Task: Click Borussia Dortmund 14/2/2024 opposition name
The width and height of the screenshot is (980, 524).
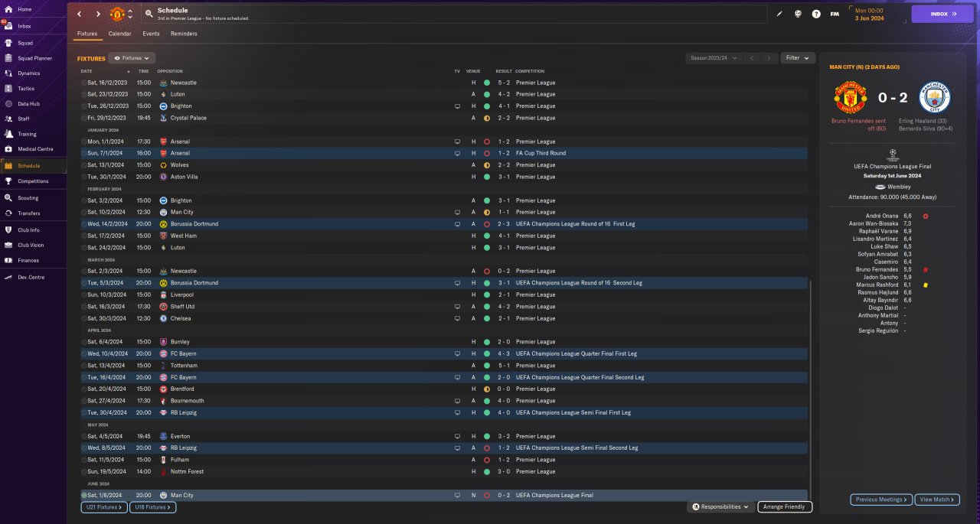Action: 194,224
